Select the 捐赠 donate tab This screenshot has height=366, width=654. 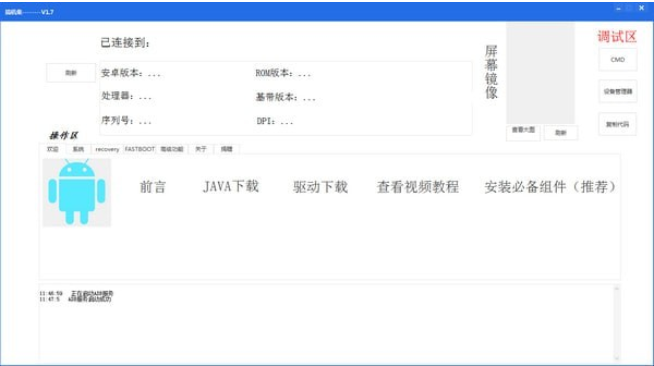click(x=226, y=149)
